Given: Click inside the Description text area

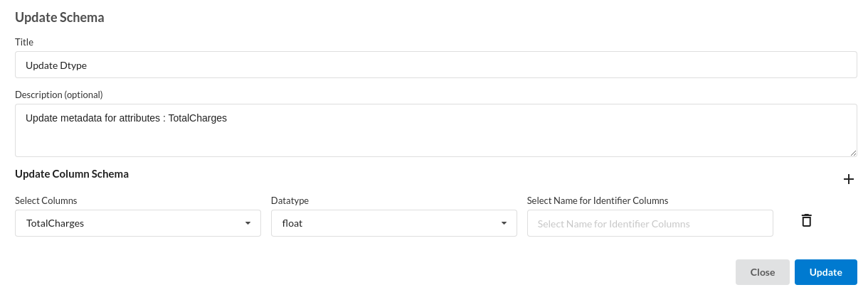Looking at the screenshot, I should [436, 131].
